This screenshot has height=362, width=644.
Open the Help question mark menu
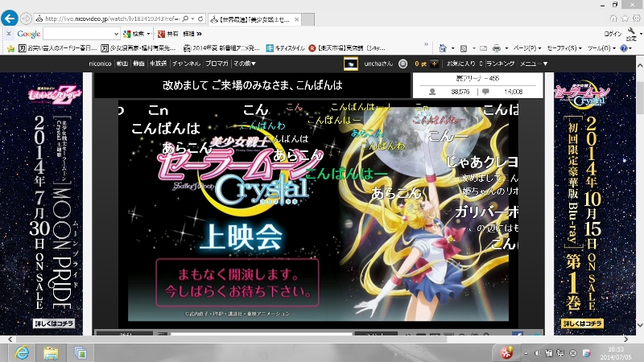626,48
